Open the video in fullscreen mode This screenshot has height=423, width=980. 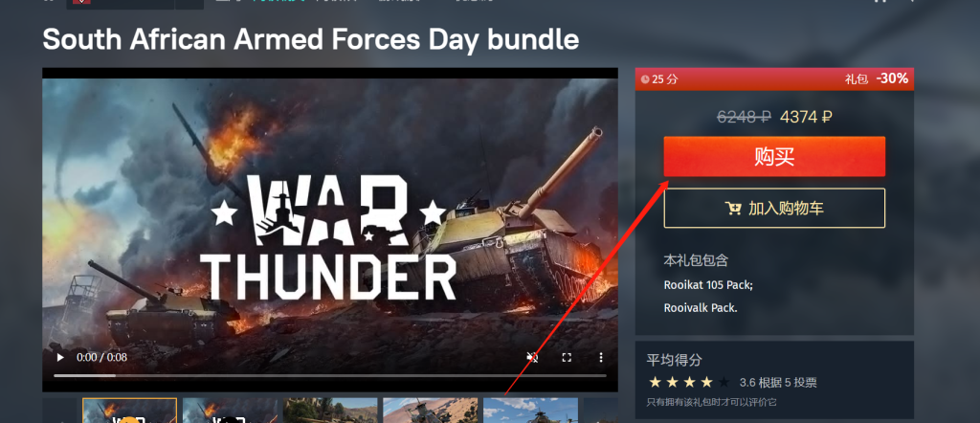(x=567, y=357)
